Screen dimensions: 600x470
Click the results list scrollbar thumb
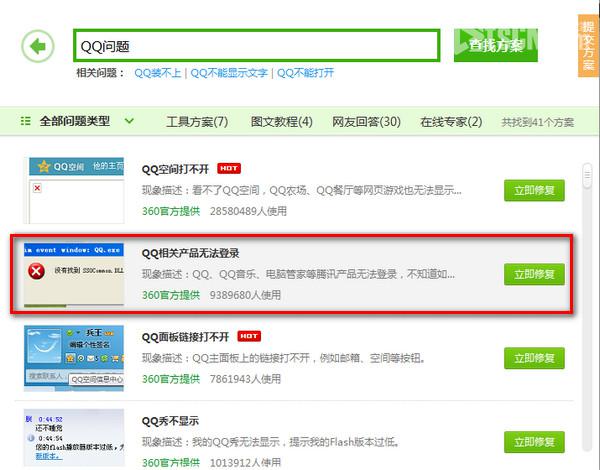(587, 176)
